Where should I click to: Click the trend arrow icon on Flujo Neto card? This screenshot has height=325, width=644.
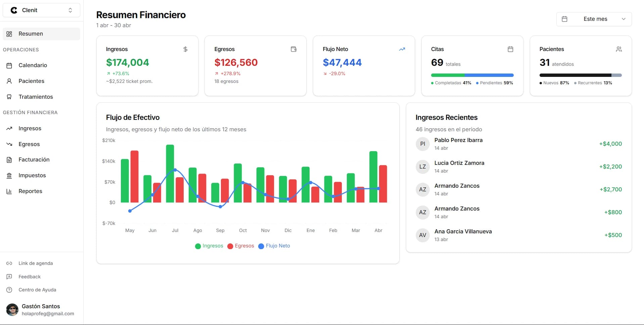coord(402,49)
